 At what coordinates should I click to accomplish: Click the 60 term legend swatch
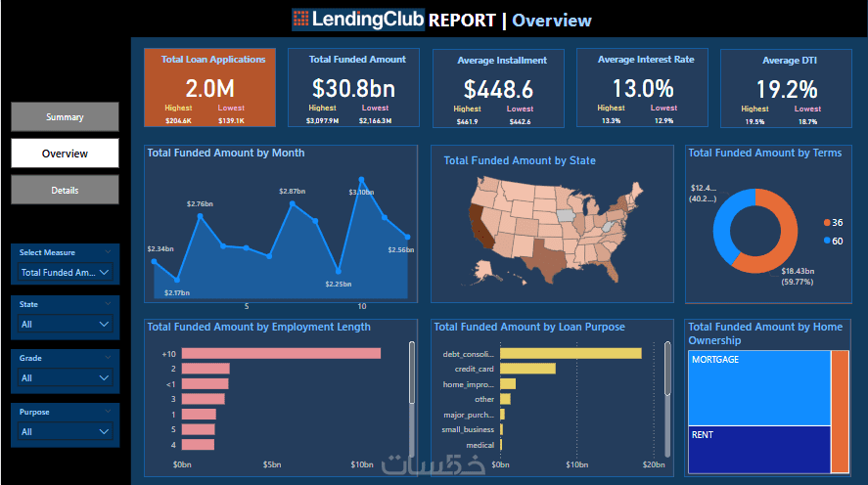point(827,241)
